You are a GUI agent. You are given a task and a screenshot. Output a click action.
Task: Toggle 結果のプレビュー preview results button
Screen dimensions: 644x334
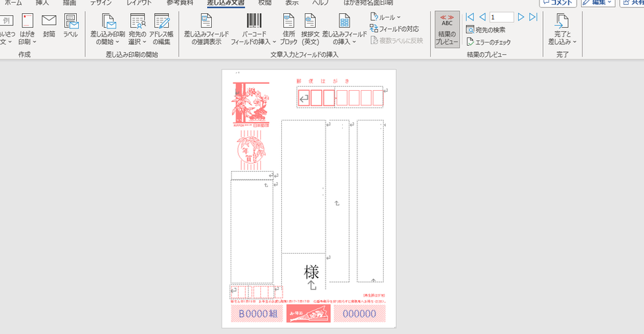(447, 30)
